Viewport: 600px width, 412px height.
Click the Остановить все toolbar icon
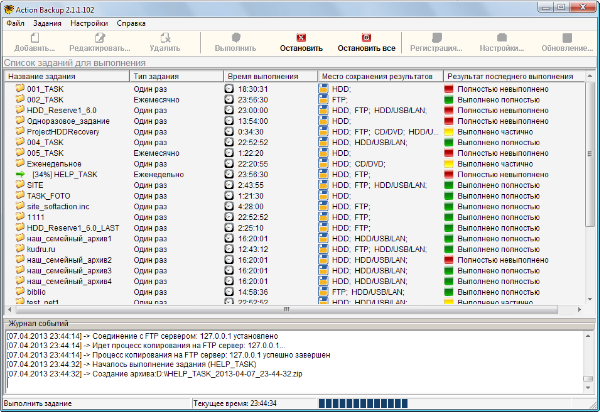tap(366, 38)
